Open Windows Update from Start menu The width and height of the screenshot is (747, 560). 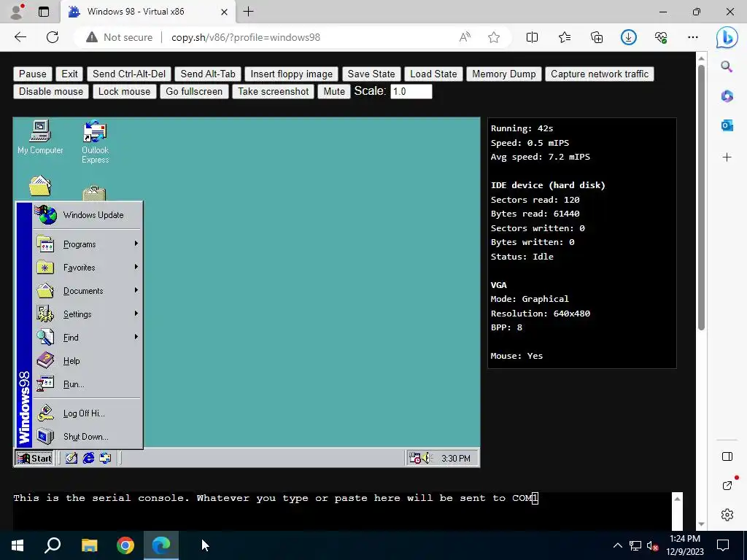88,215
